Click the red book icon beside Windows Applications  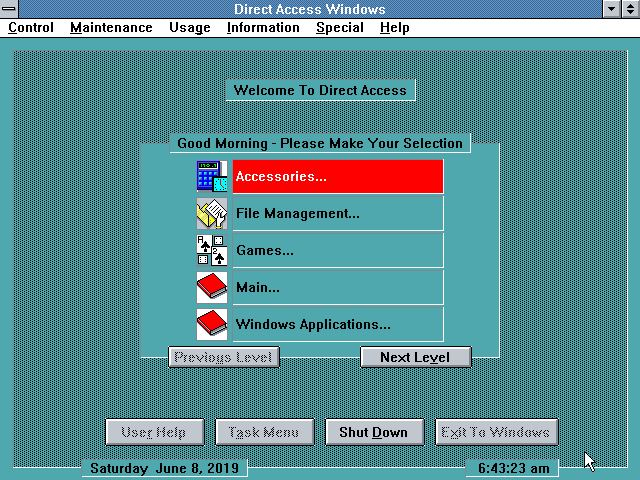(212, 324)
